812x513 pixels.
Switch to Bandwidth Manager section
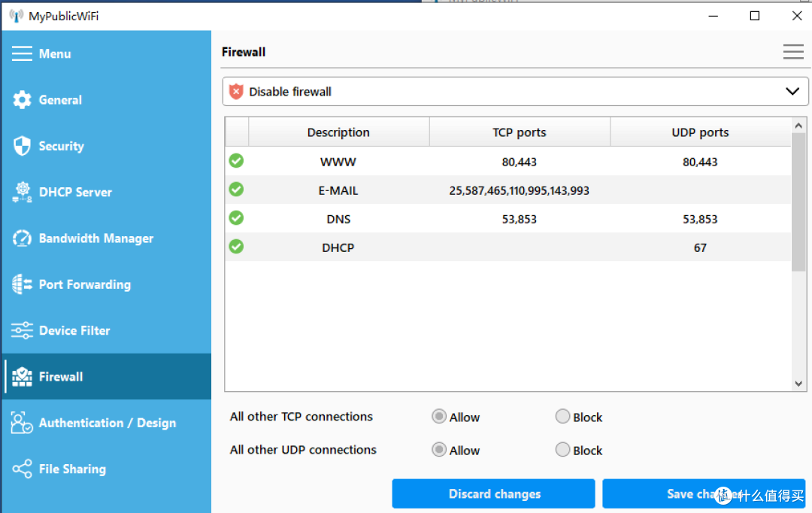(106, 238)
